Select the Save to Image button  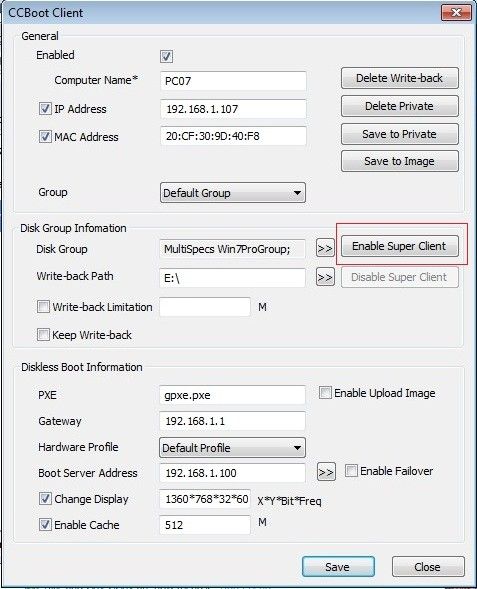click(x=400, y=161)
